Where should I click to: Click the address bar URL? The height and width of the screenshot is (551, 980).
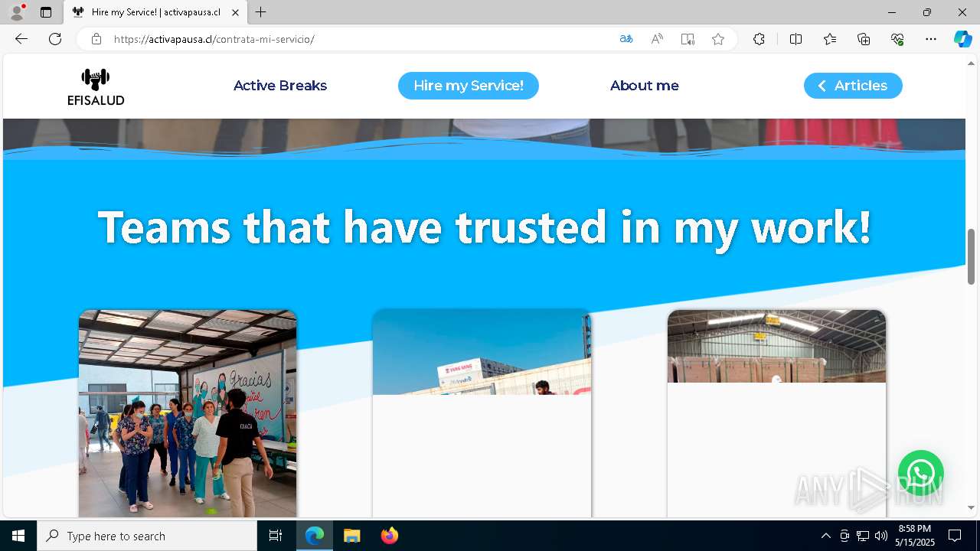214,39
